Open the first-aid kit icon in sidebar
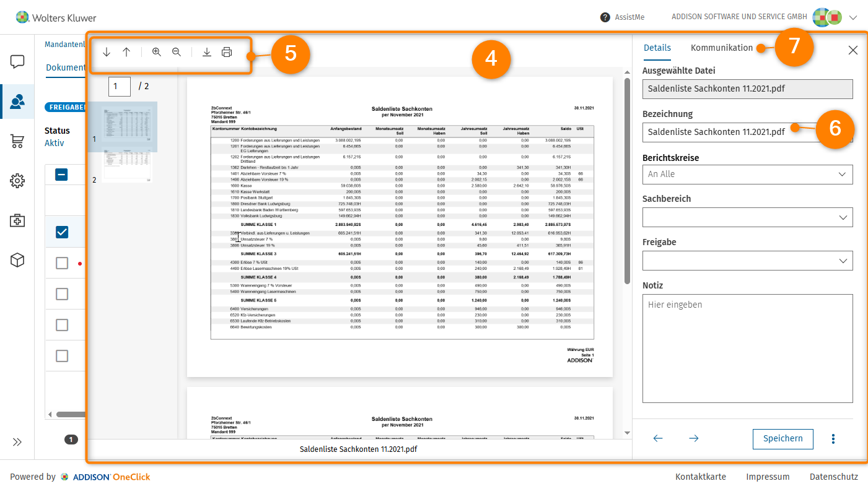The height and width of the screenshot is (494, 868). pos(17,220)
